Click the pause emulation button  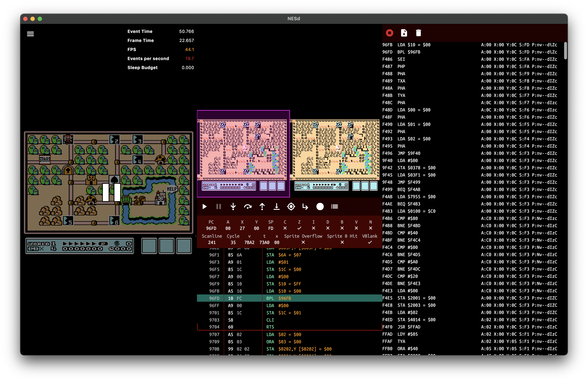pos(219,207)
